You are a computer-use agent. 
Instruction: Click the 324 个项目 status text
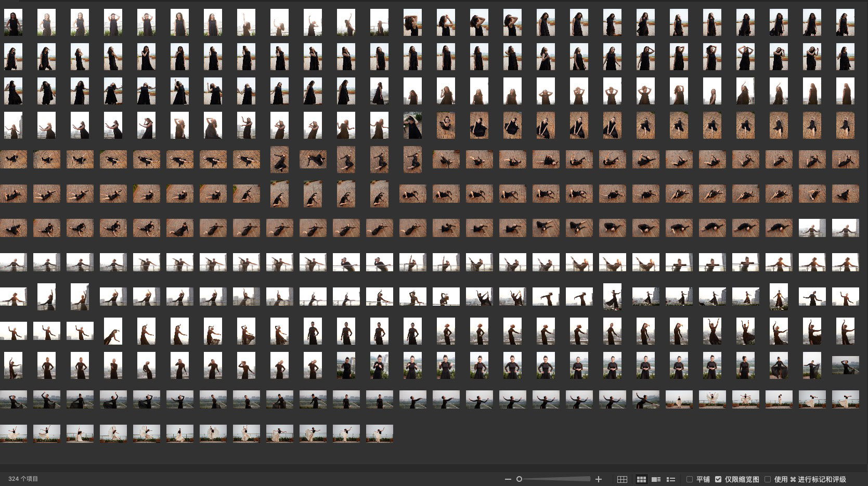pyautogui.click(x=23, y=479)
